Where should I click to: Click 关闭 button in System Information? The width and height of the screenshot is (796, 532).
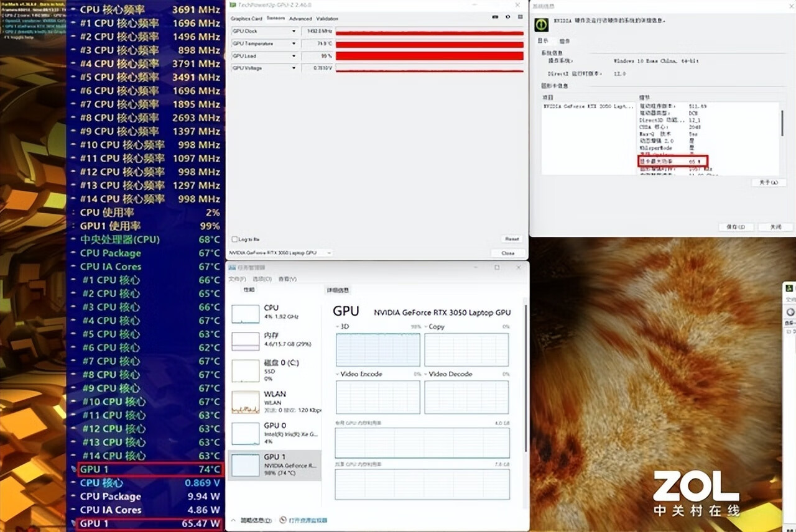click(775, 227)
